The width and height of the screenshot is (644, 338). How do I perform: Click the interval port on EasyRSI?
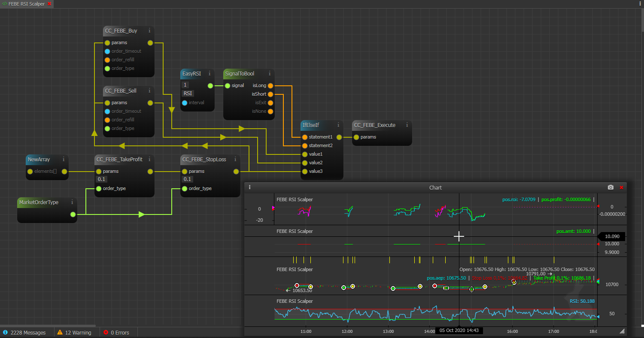click(185, 103)
